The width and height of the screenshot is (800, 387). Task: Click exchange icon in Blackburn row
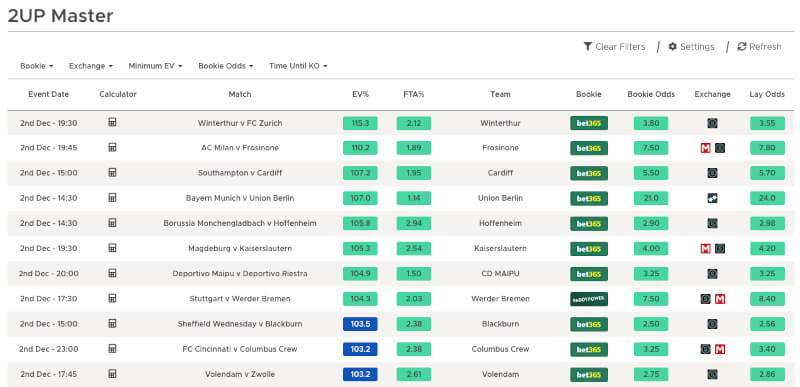click(x=713, y=324)
